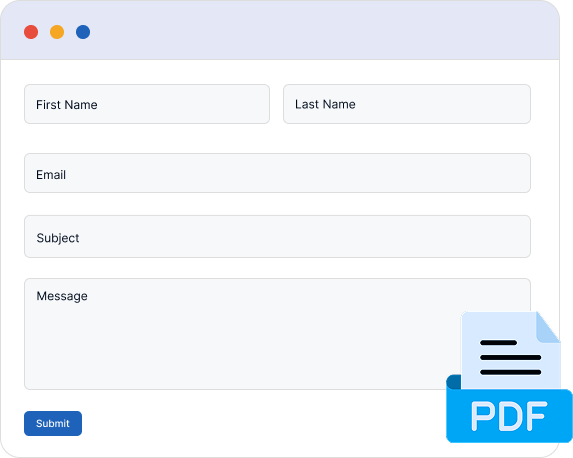
Task: Select the Email input field
Action: tap(277, 173)
